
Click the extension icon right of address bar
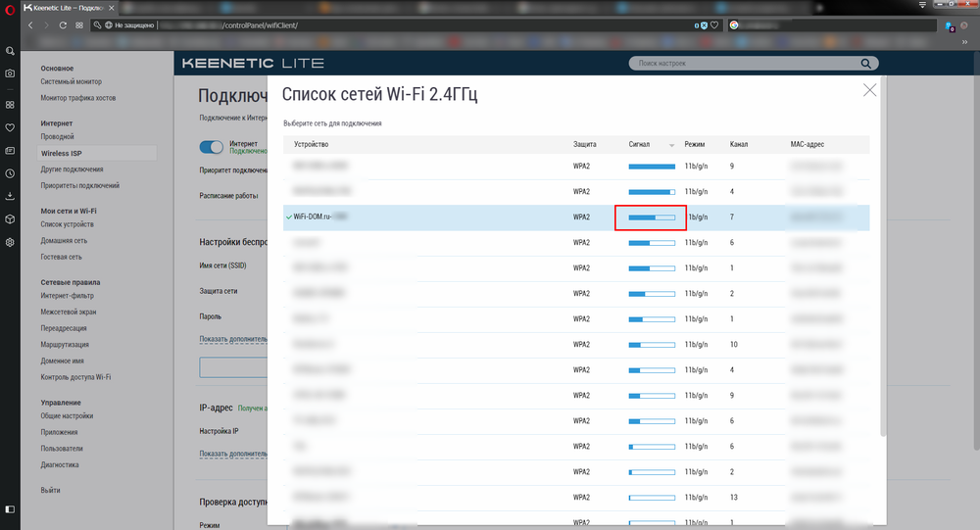(x=950, y=26)
